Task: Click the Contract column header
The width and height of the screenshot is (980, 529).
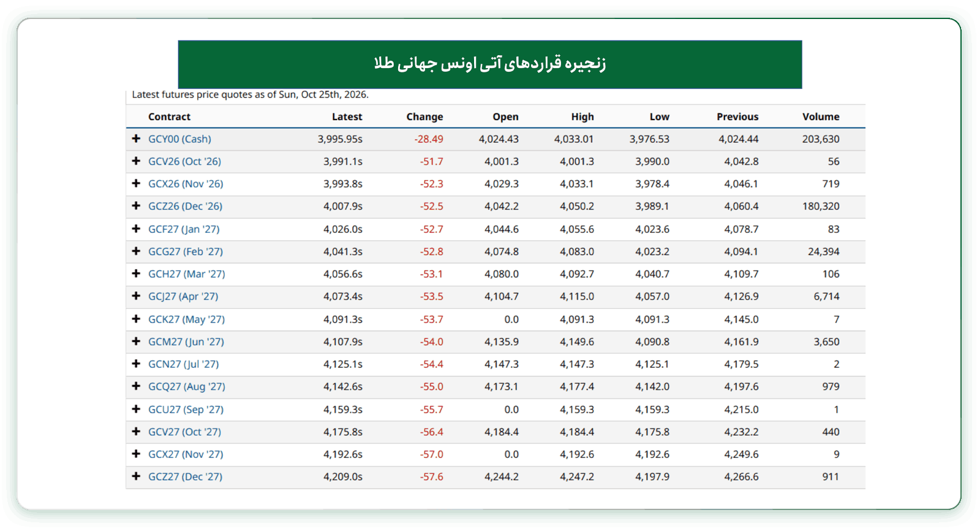Action: tap(169, 116)
